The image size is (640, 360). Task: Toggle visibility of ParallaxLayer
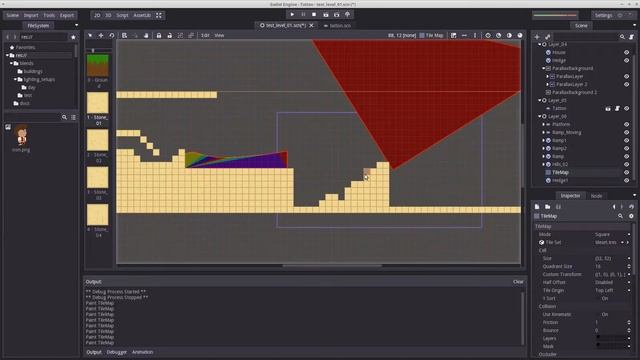click(626, 76)
